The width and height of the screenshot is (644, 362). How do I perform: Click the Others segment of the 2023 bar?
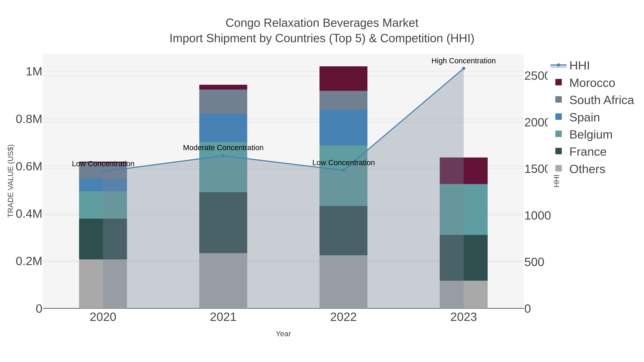pos(464,295)
